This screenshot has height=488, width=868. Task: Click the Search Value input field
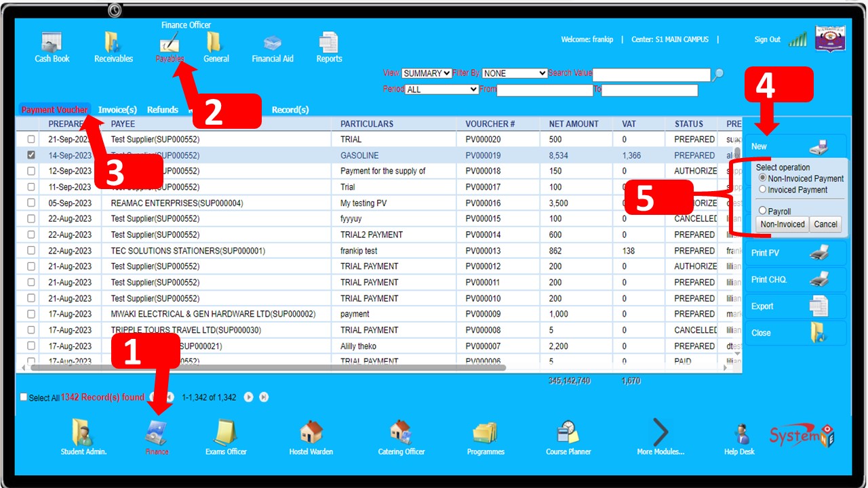point(651,75)
